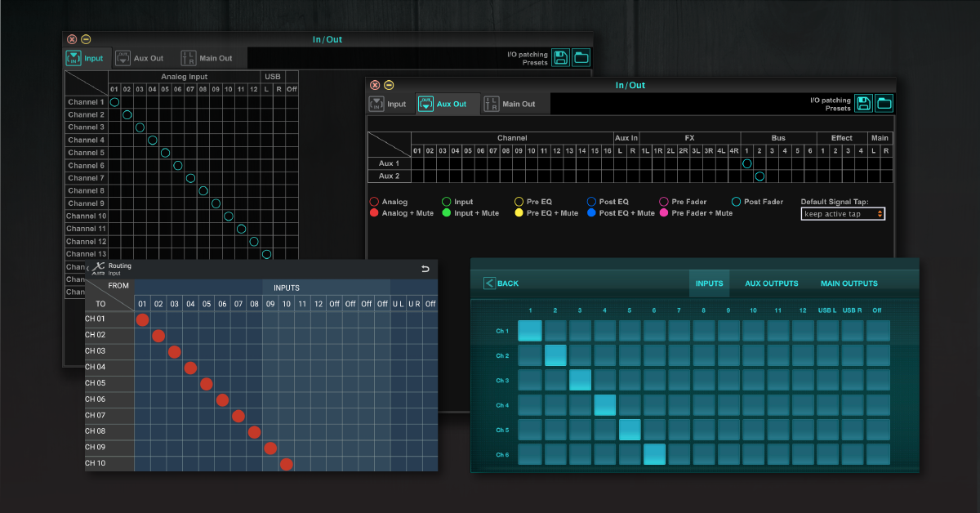Open Input tab in front In/Out window
The image size is (980, 513).
[389, 104]
